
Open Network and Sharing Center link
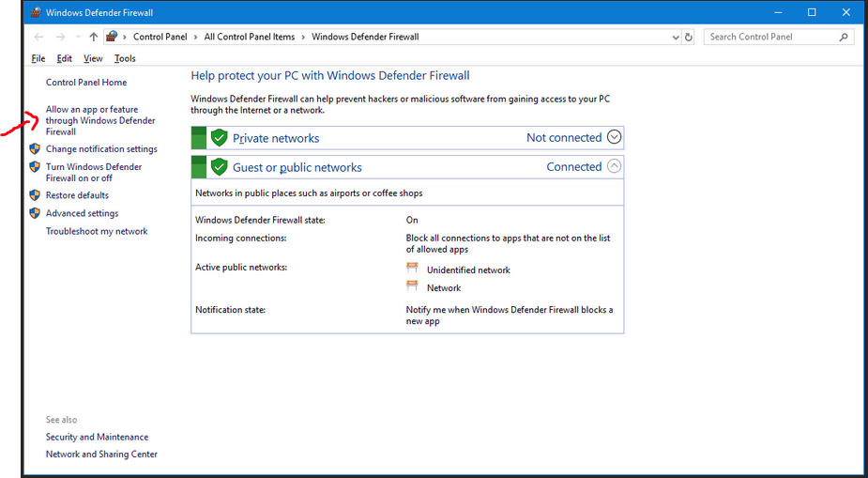coord(101,455)
